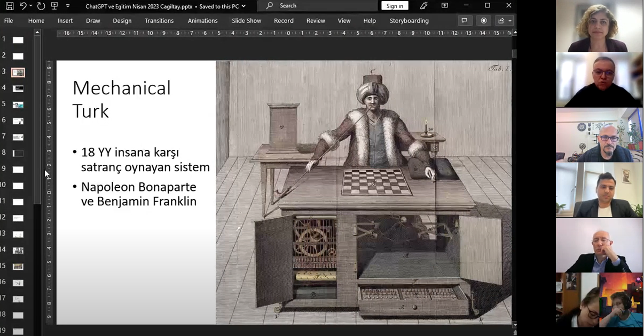Screen dimensions: 644x336
Task: Click the "Mechanical Turk" slide title
Action: tap(121, 99)
